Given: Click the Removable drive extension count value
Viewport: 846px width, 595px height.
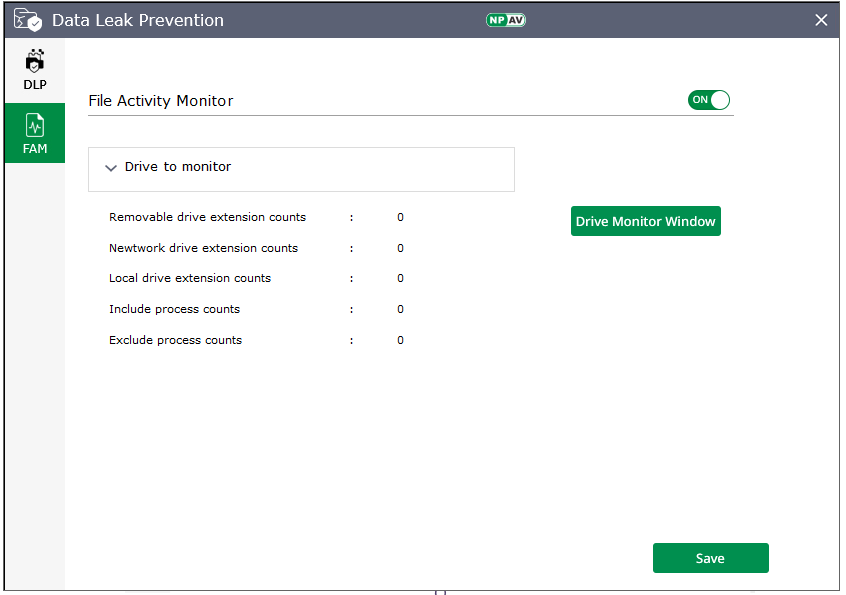Looking at the screenshot, I should coord(400,217).
